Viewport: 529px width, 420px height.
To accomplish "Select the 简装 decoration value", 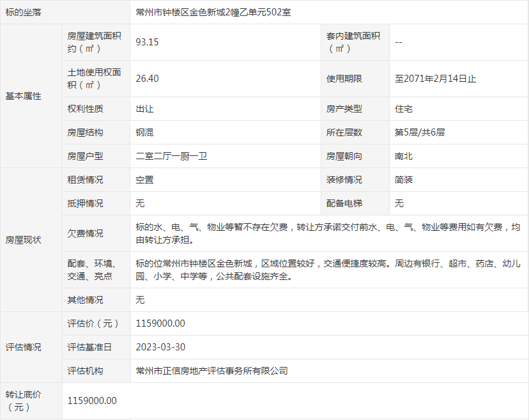I will point(404,180).
